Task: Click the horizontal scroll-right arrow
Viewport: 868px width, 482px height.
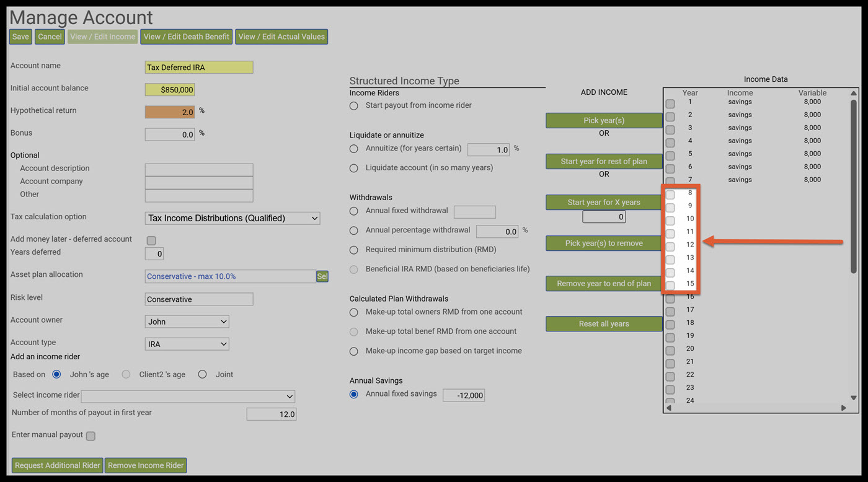Action: pyautogui.click(x=843, y=408)
